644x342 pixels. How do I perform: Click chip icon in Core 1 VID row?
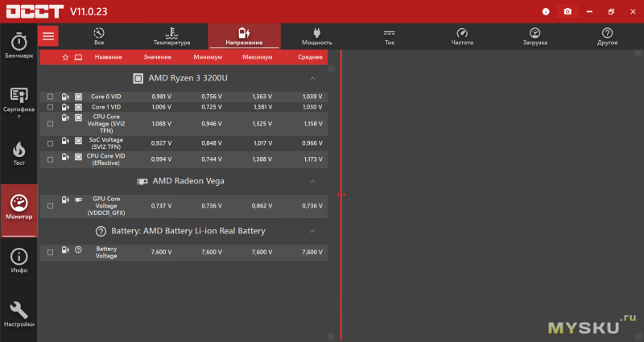(x=78, y=107)
